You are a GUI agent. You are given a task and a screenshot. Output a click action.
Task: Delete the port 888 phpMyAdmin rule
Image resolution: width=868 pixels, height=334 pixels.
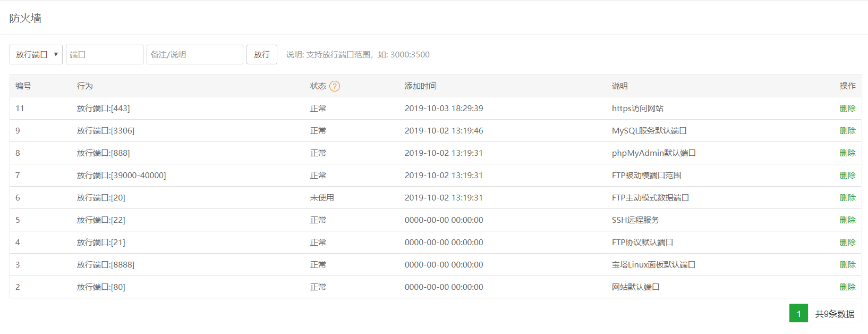tap(847, 153)
